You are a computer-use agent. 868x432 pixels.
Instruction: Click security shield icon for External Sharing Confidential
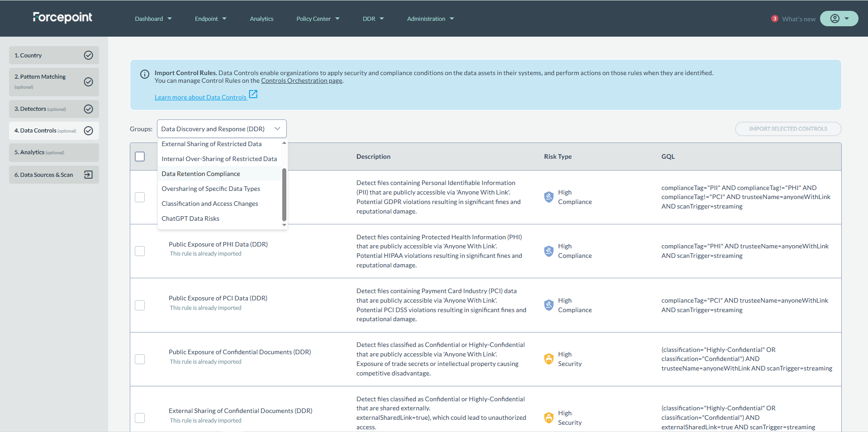(x=549, y=418)
